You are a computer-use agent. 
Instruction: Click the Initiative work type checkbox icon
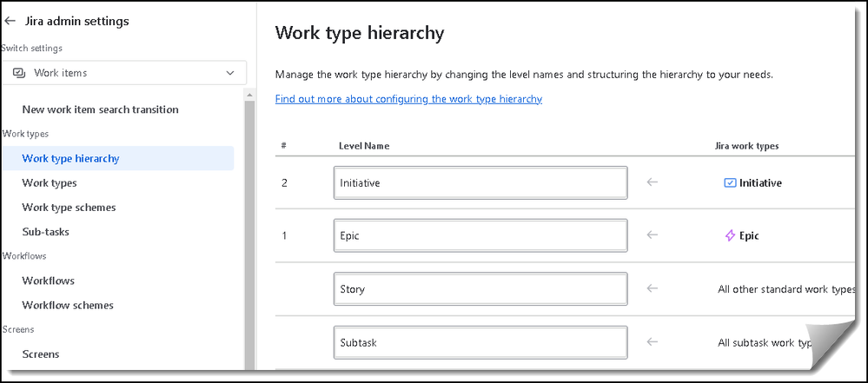click(730, 182)
